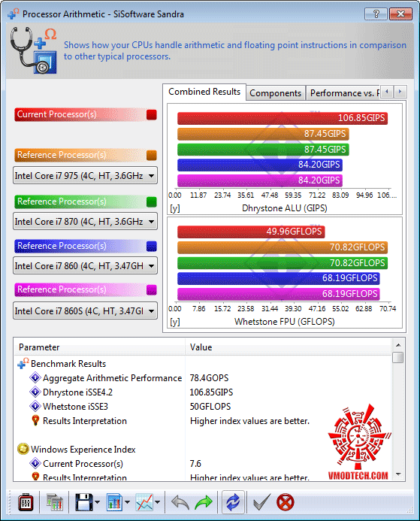The image size is (420, 521).
Task: Open the Intel Core i7 860 (3.47GH) dropdown
Action: (x=85, y=266)
